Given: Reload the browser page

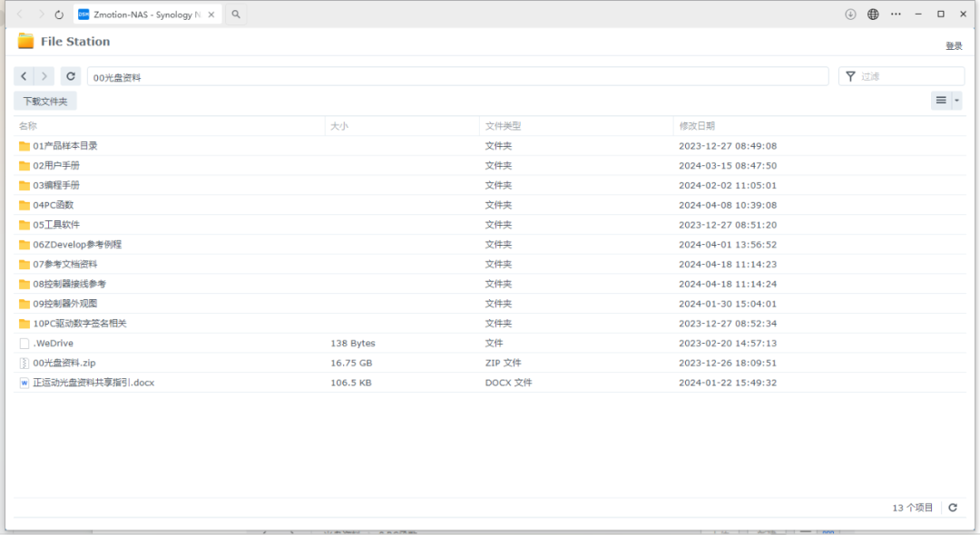Looking at the screenshot, I should pos(59,15).
